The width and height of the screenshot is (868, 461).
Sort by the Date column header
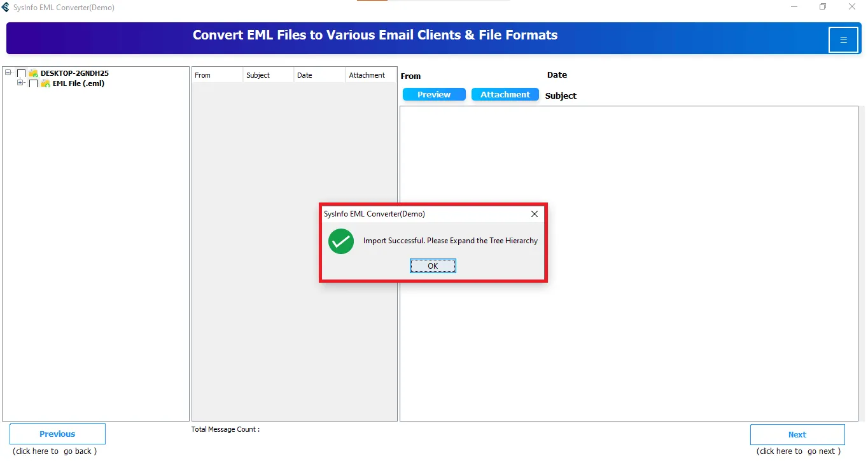tap(319, 75)
